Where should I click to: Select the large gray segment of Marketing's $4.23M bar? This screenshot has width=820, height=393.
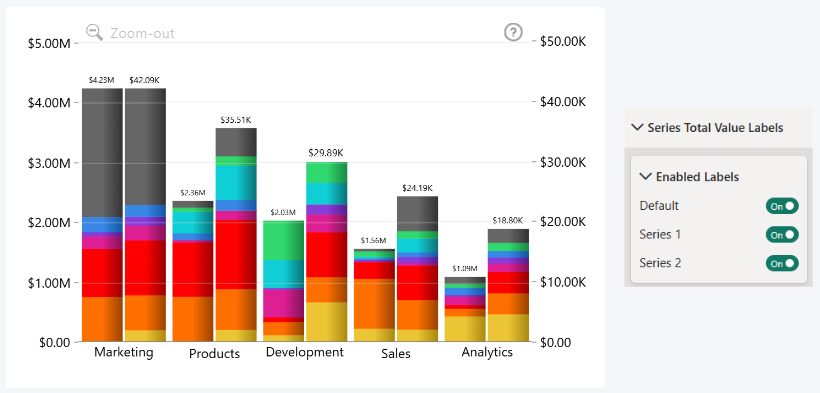click(x=102, y=153)
